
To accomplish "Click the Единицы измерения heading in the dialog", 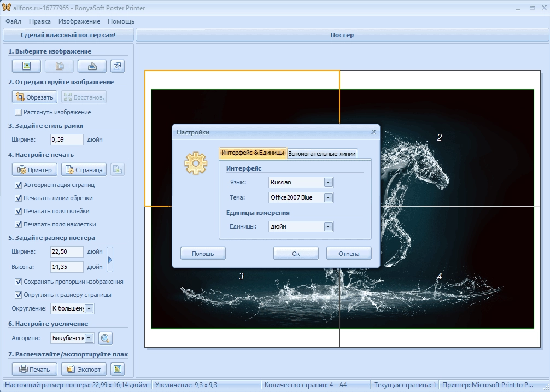I will click(x=258, y=213).
